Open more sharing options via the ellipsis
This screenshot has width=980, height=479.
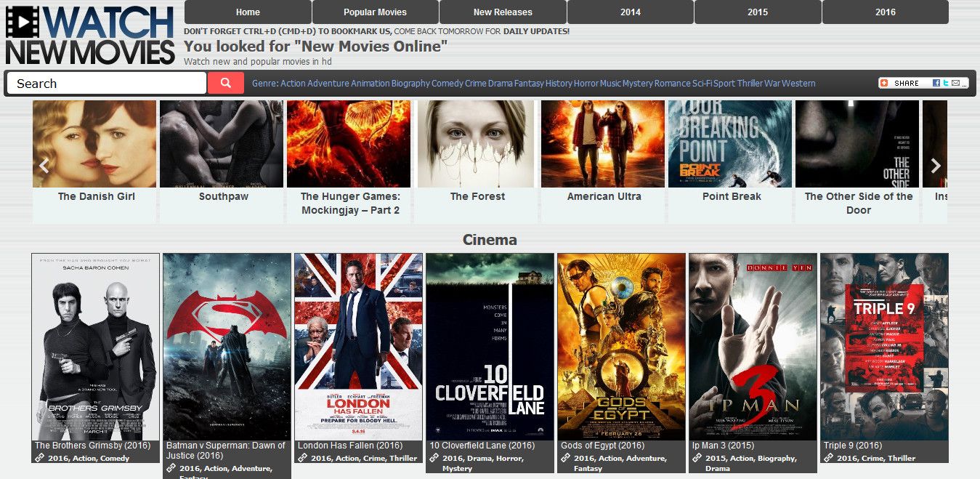[965, 85]
